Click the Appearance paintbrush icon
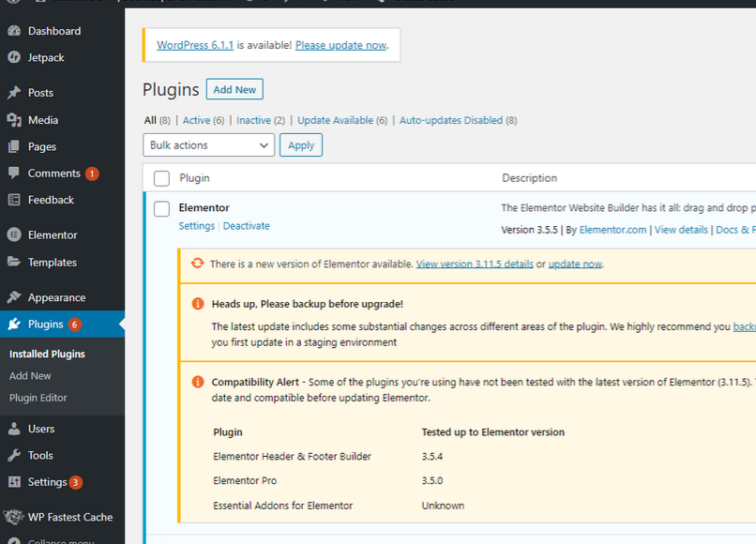Image resolution: width=756 pixels, height=544 pixels. click(x=14, y=297)
